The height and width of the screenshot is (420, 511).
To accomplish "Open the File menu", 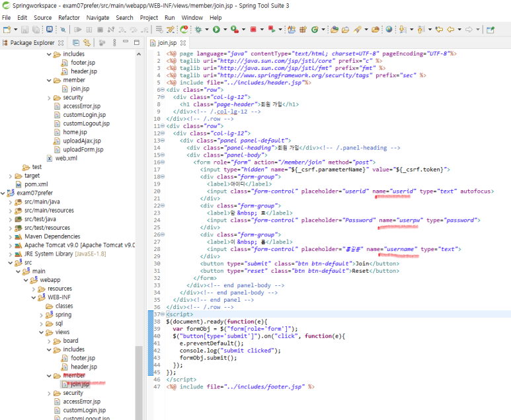I will [x=6, y=18].
